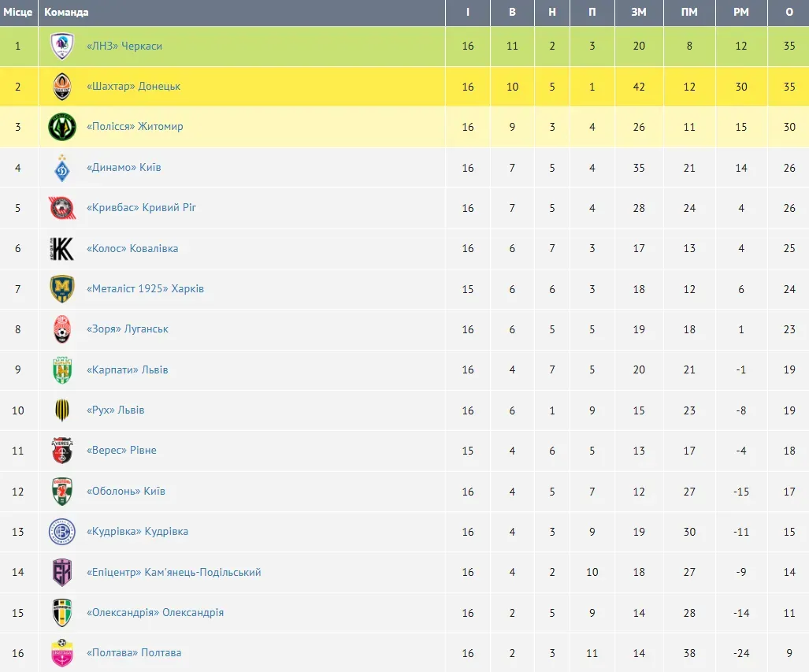Open the «Полтава» Полтава team link
Viewport: 809px width, 672px height.
[133, 653]
